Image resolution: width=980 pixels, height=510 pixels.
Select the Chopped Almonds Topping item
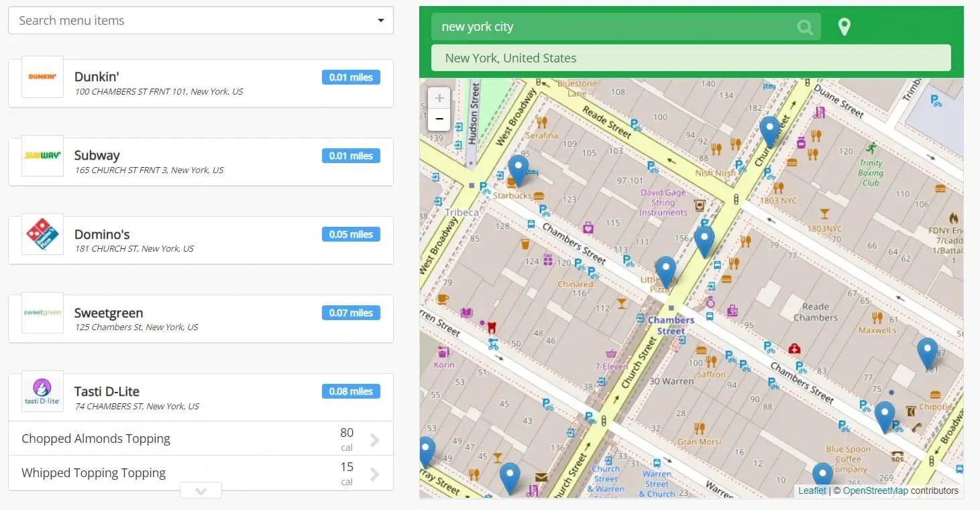click(201, 439)
